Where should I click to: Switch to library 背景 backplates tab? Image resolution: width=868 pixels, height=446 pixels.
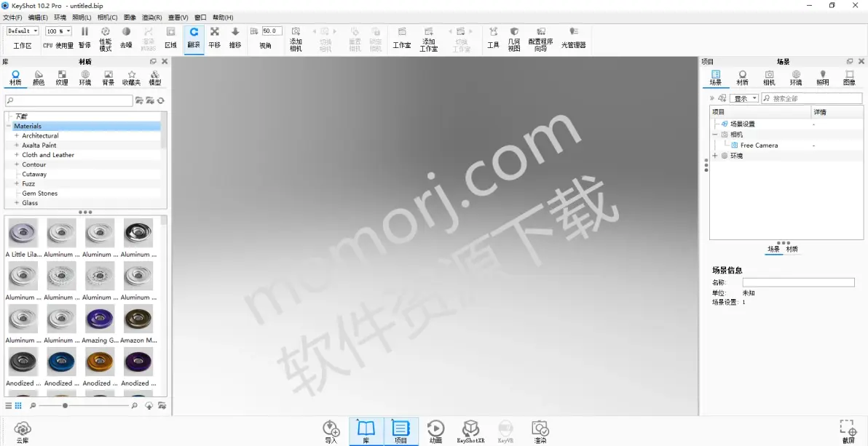click(x=108, y=78)
